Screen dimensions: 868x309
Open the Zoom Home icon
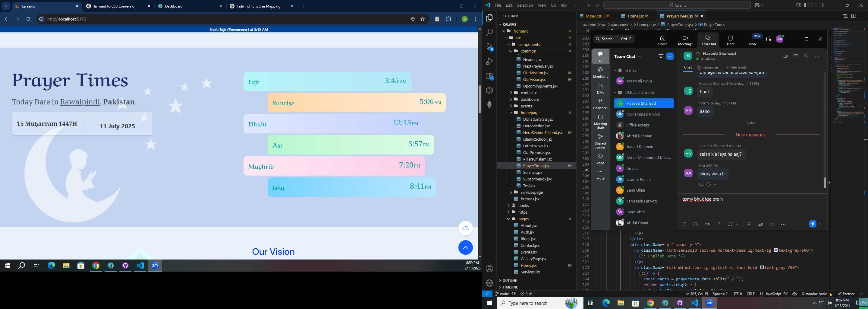pyautogui.click(x=662, y=40)
